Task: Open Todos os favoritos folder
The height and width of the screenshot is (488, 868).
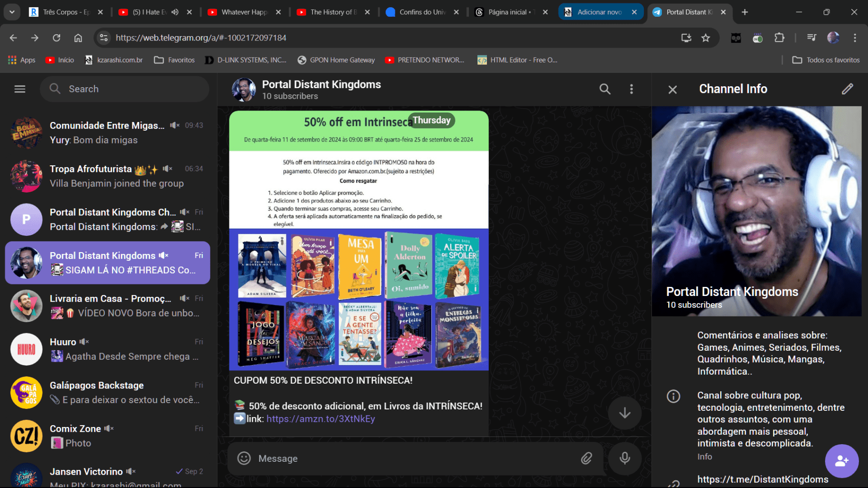Action: click(x=826, y=60)
